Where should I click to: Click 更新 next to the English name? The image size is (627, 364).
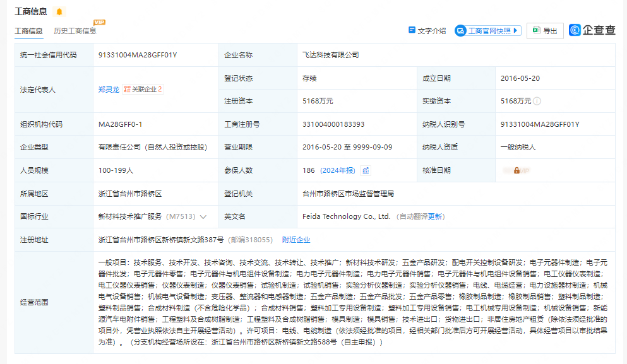point(436,216)
